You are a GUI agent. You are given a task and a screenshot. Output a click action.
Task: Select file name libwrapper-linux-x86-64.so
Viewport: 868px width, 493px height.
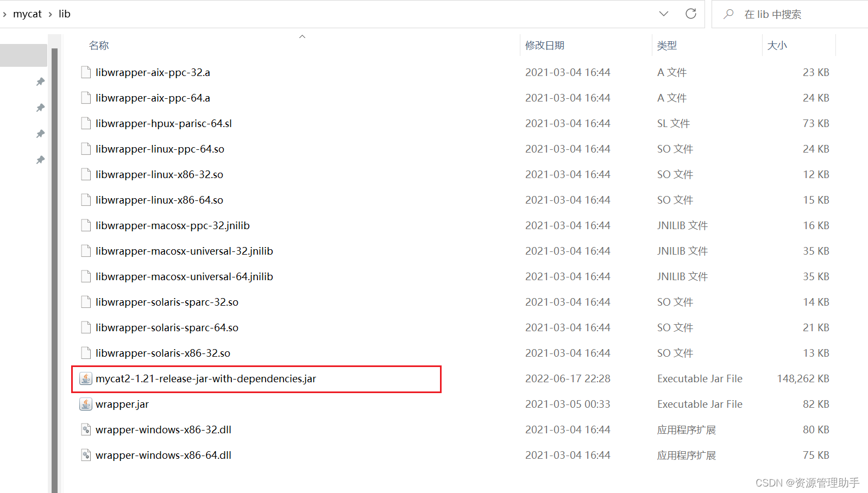pos(159,200)
